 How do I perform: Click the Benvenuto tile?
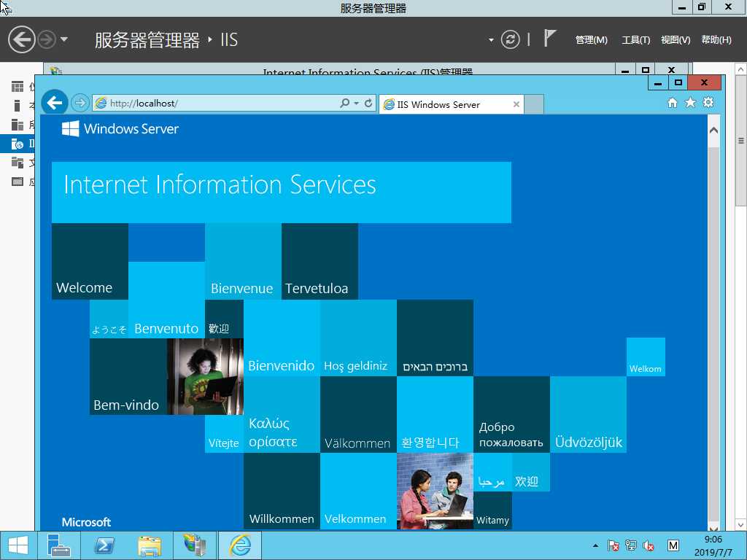pyautogui.click(x=166, y=300)
